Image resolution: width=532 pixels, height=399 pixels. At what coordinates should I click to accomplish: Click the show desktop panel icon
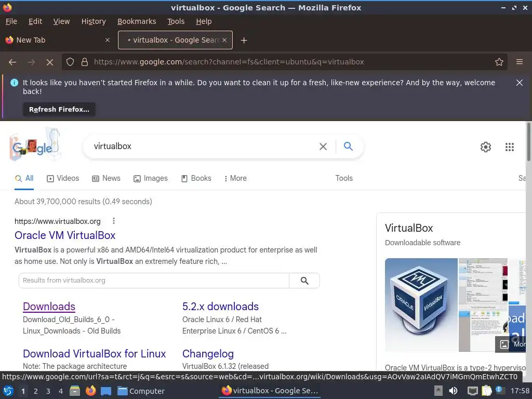[106, 391]
